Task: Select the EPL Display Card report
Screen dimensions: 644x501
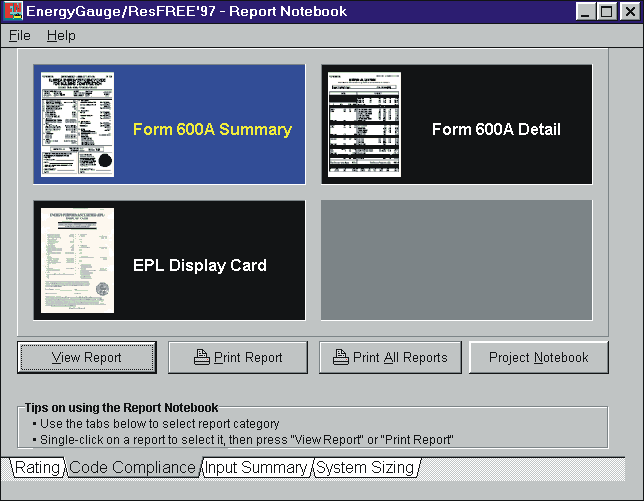Action: (169, 260)
